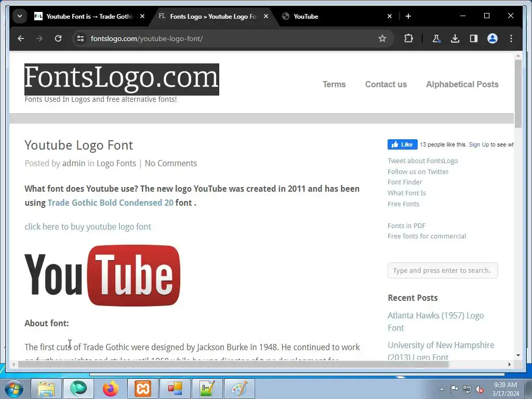Open a new browser tab

[x=408, y=16]
